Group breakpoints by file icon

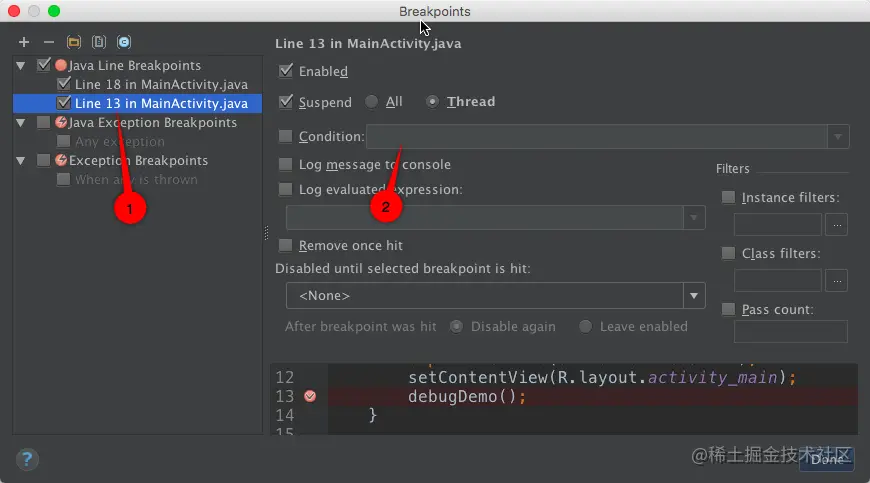pyautogui.click(x=99, y=42)
